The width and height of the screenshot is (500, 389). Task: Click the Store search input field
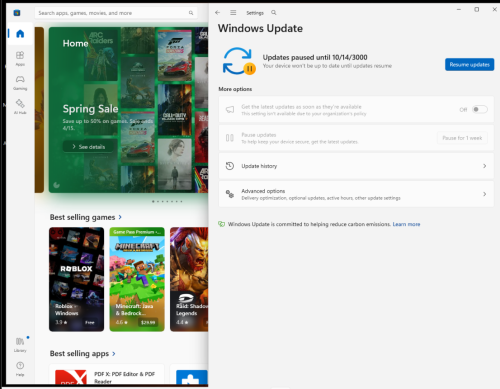(116, 13)
